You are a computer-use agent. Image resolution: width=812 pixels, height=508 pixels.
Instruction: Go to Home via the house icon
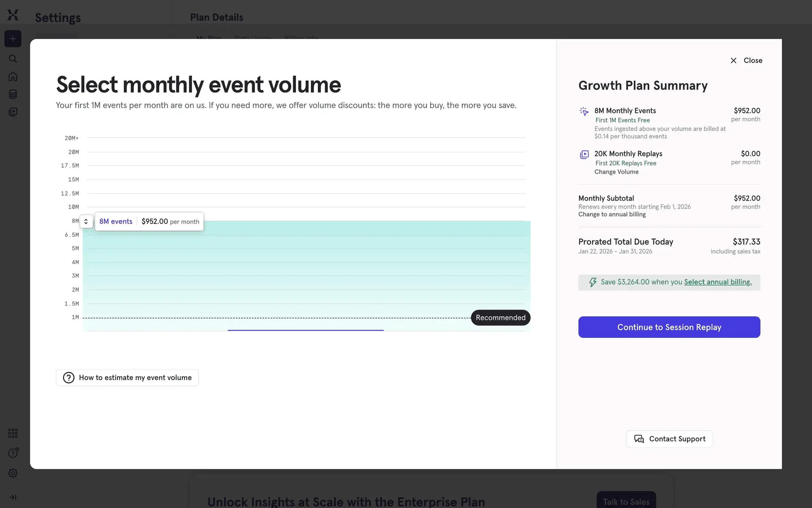coord(13,77)
